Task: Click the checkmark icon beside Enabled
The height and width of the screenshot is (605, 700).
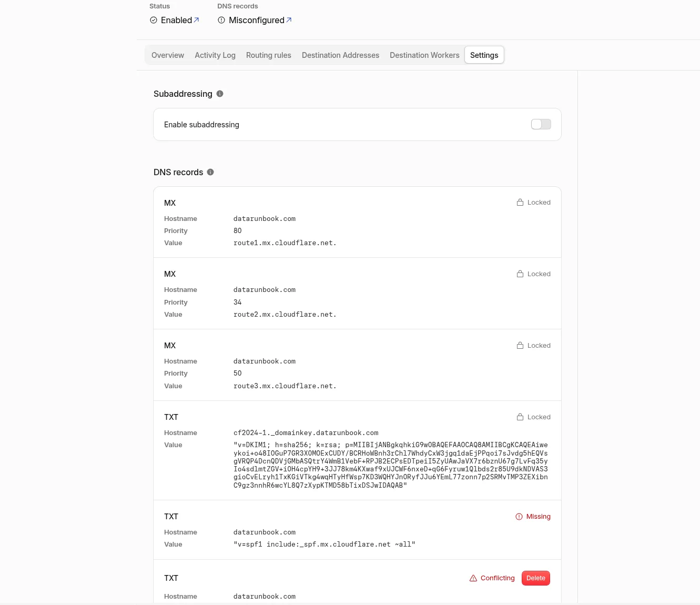Action: tap(154, 20)
